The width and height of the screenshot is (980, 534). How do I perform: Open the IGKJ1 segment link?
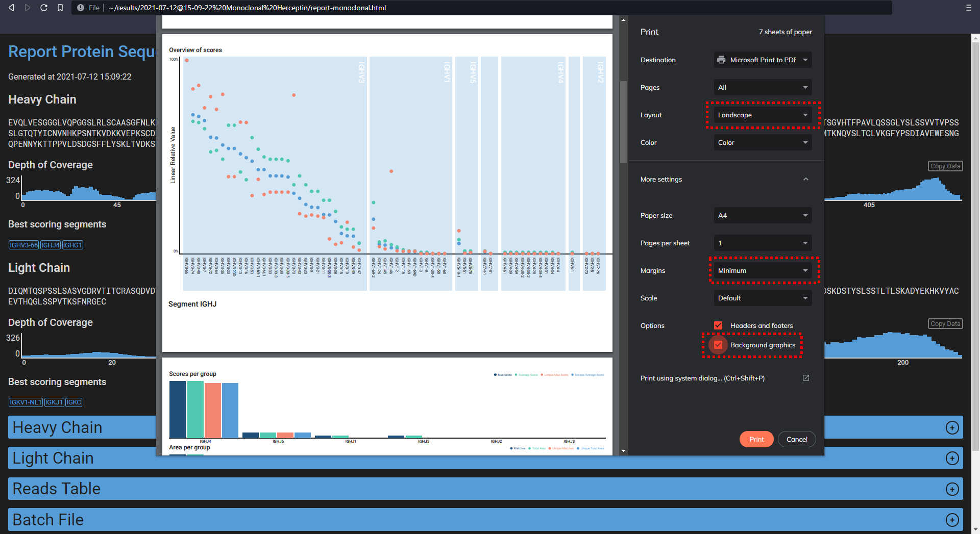tap(54, 402)
